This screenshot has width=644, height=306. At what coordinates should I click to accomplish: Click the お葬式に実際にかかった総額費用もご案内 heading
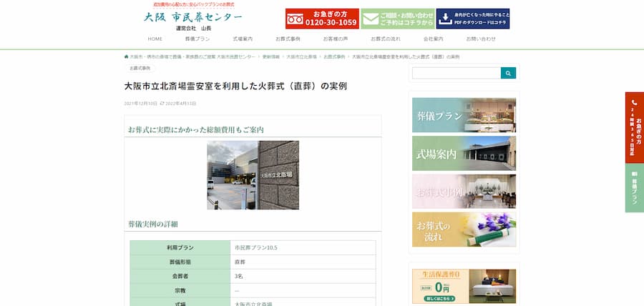click(196, 130)
